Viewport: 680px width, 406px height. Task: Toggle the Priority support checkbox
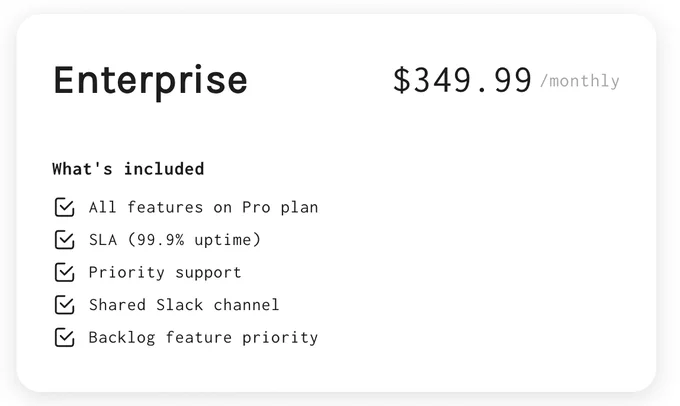pos(65,272)
